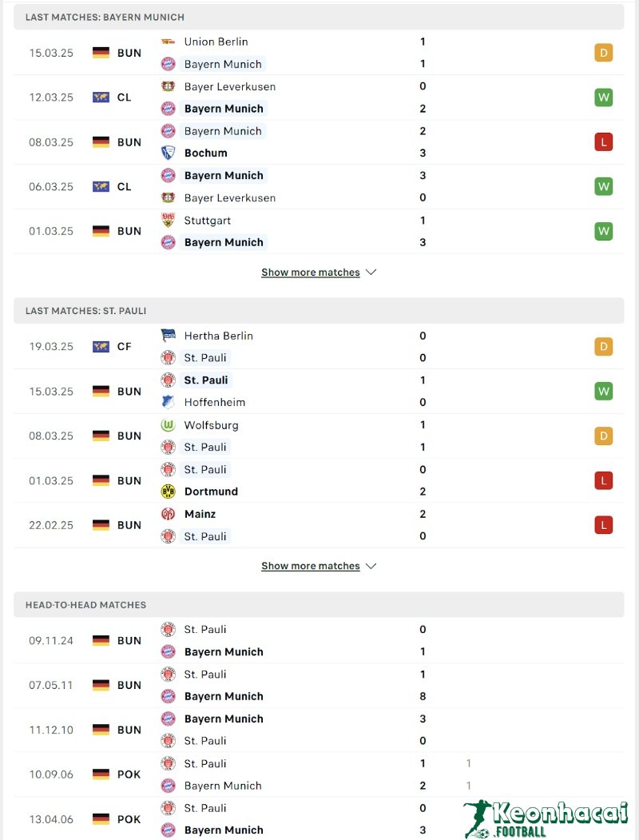Screen dimensions: 639x840
Task: Click the chevron next to Show more matches
Action: (x=370, y=272)
